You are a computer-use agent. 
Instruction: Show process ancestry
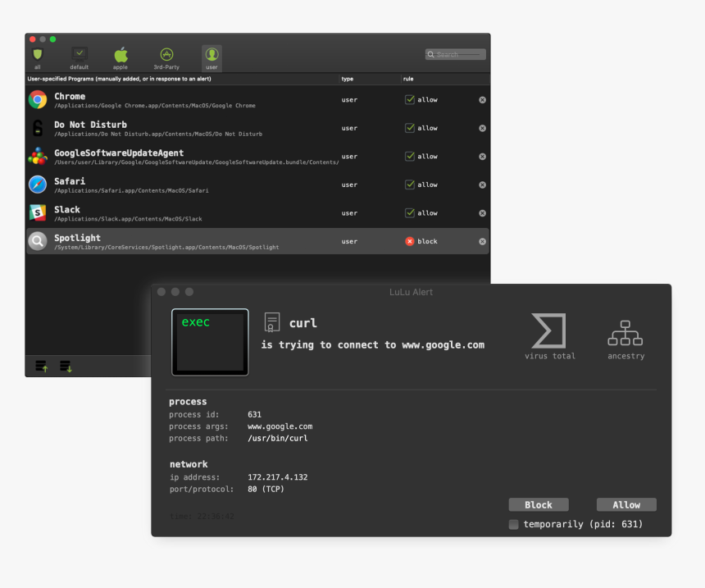(x=625, y=340)
